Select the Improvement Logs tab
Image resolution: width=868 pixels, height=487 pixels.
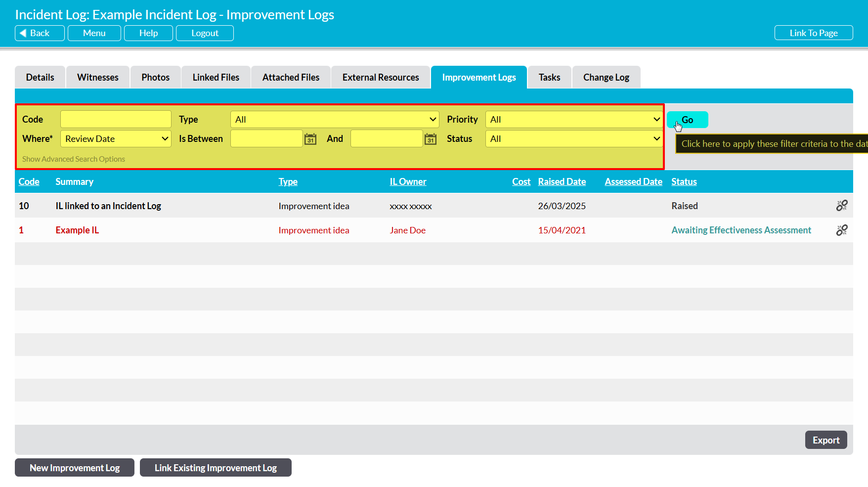[479, 77]
